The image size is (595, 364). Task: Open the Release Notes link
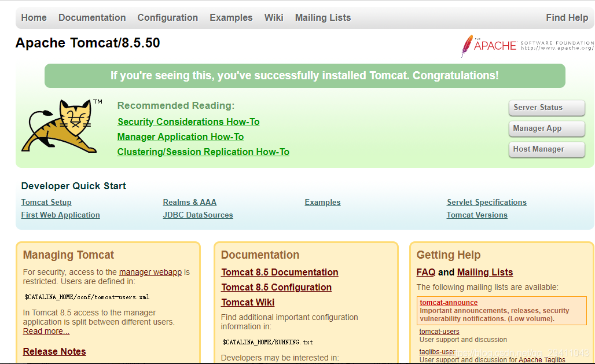coord(54,351)
